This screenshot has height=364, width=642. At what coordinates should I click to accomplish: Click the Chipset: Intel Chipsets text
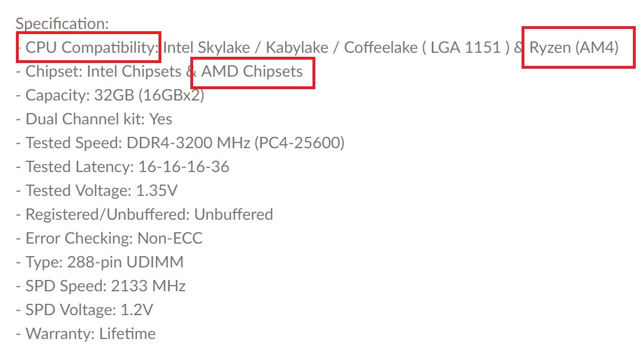click(x=103, y=72)
